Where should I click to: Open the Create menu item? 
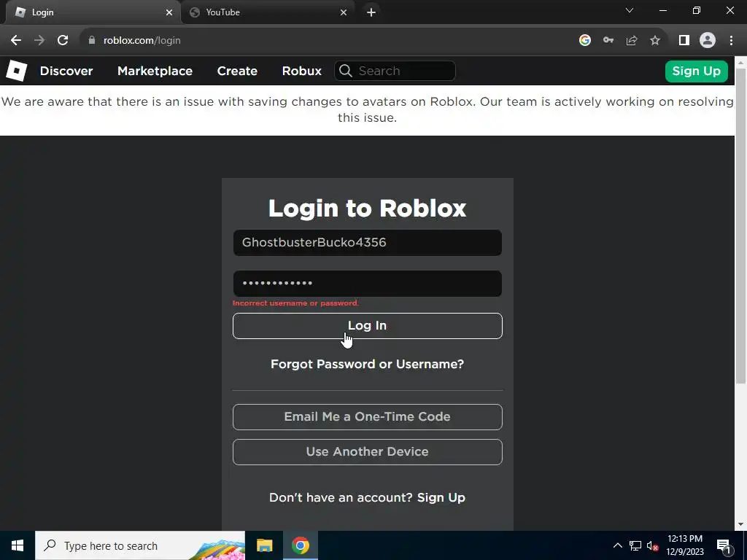tap(237, 71)
